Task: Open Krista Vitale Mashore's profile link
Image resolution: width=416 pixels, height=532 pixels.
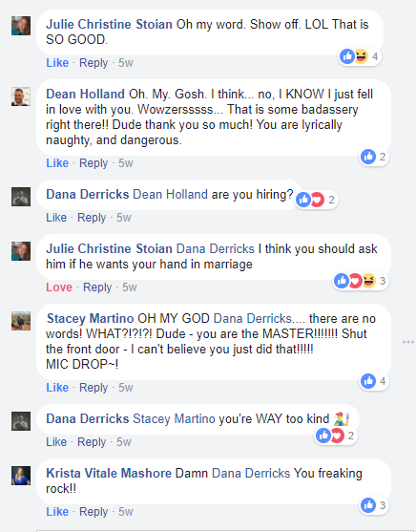Action: pyautogui.click(x=109, y=474)
